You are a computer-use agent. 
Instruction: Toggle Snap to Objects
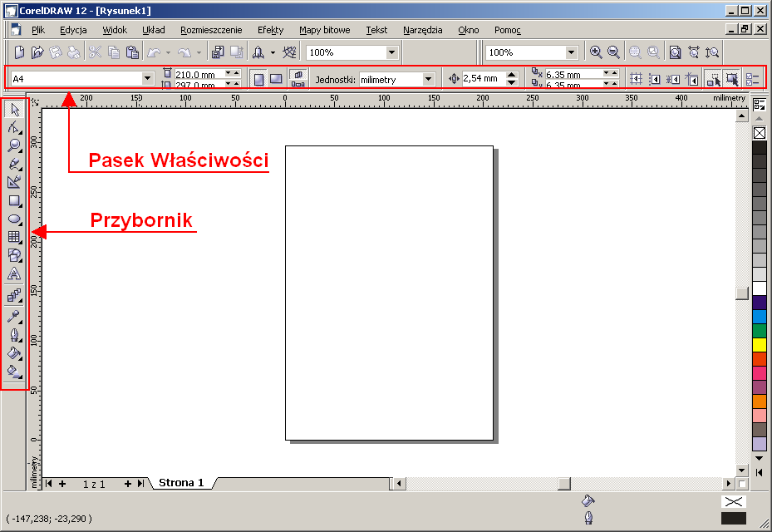[672, 79]
